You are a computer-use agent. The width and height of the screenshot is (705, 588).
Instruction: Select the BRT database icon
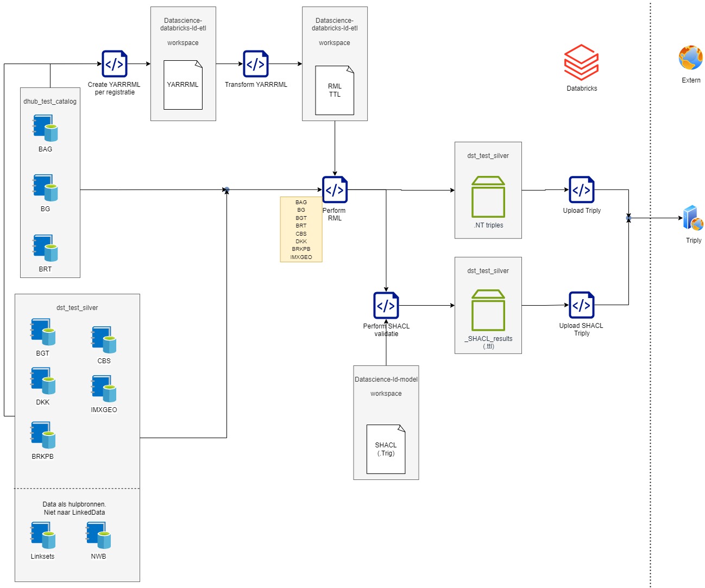tap(45, 248)
